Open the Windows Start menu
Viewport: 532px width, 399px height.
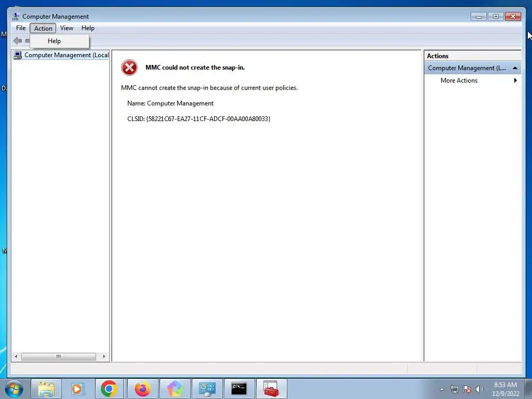click(14, 389)
